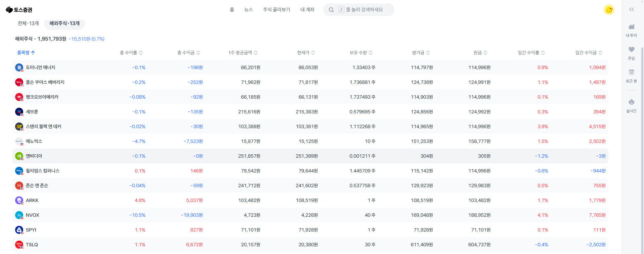Sort by 일간 수익금 column

588,53
